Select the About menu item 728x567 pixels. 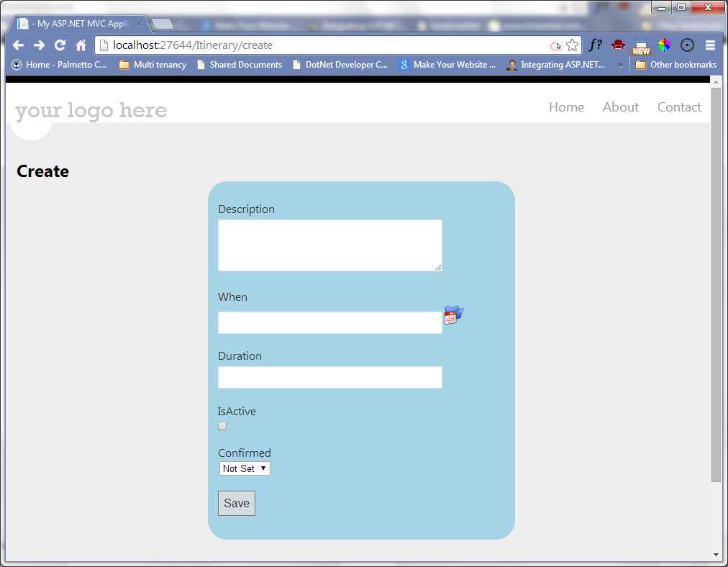[620, 106]
